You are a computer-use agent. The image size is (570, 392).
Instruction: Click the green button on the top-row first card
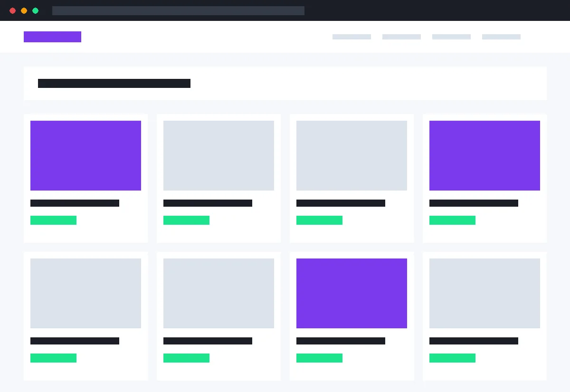(53, 220)
